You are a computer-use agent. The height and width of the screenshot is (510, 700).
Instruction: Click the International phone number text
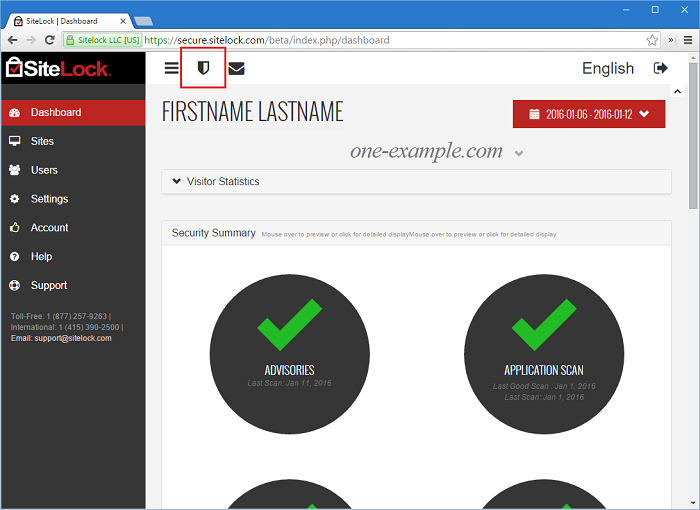click(x=65, y=327)
